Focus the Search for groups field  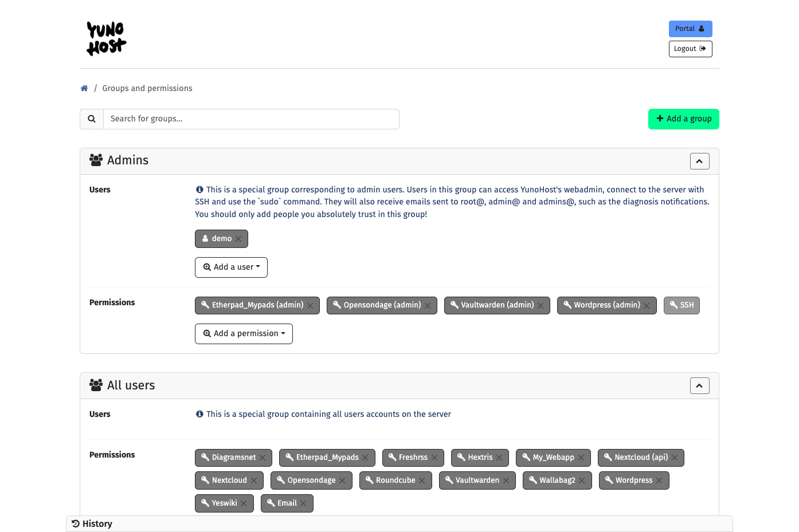point(251,119)
